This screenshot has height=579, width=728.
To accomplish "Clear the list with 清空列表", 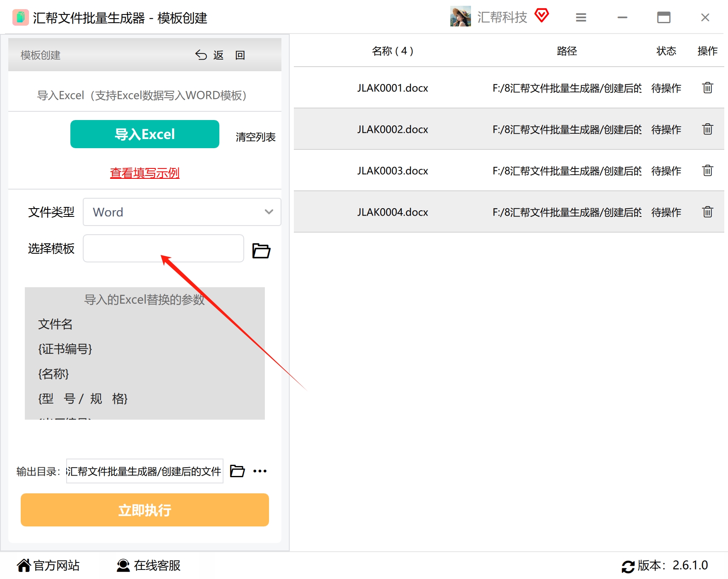I will pyautogui.click(x=255, y=137).
